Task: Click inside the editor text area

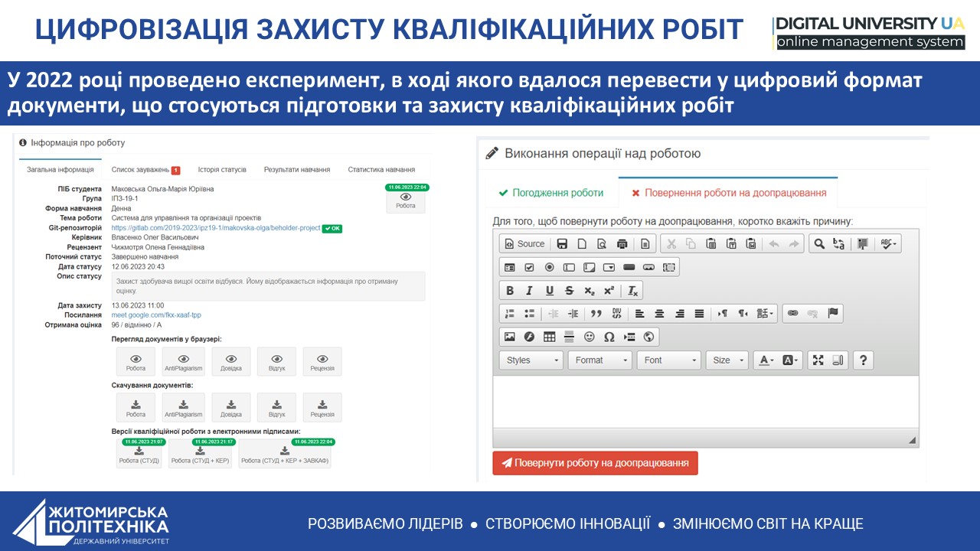Action: coord(704,402)
